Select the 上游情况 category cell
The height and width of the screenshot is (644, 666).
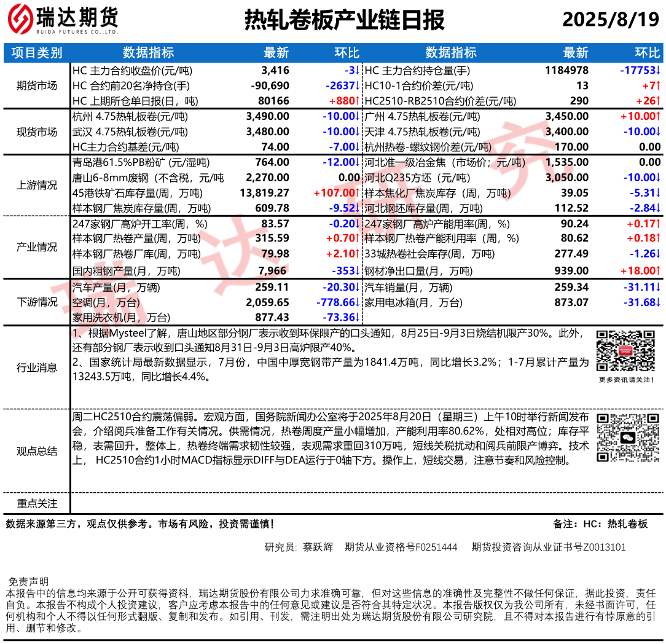37,186
